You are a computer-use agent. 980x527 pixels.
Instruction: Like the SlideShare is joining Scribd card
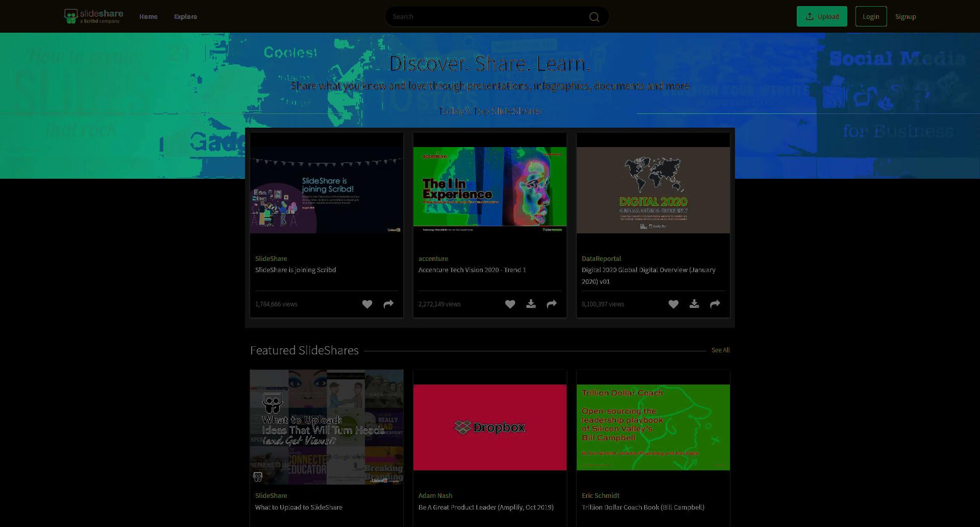point(367,304)
